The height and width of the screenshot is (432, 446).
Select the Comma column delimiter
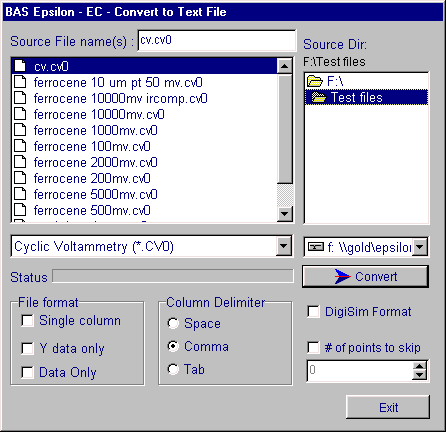click(173, 346)
